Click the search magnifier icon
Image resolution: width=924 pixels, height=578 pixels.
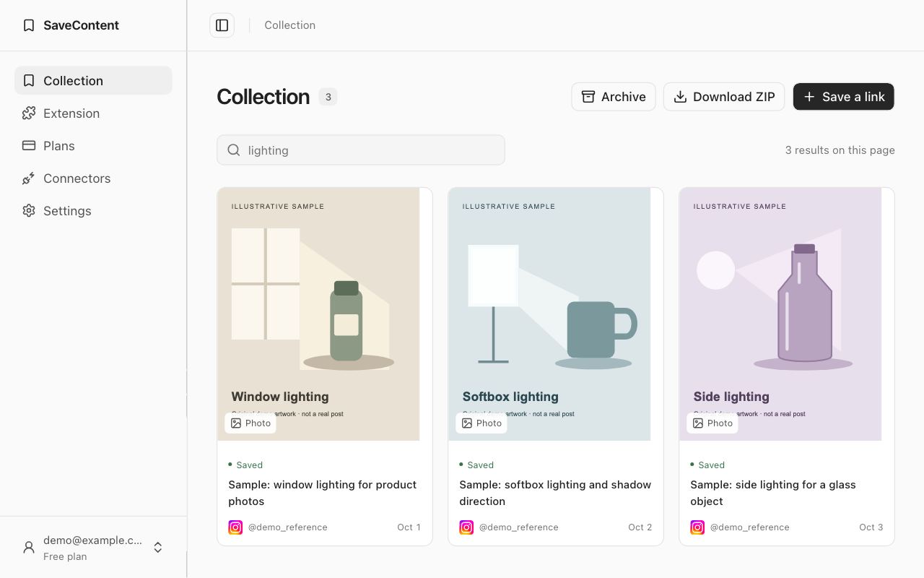(234, 150)
